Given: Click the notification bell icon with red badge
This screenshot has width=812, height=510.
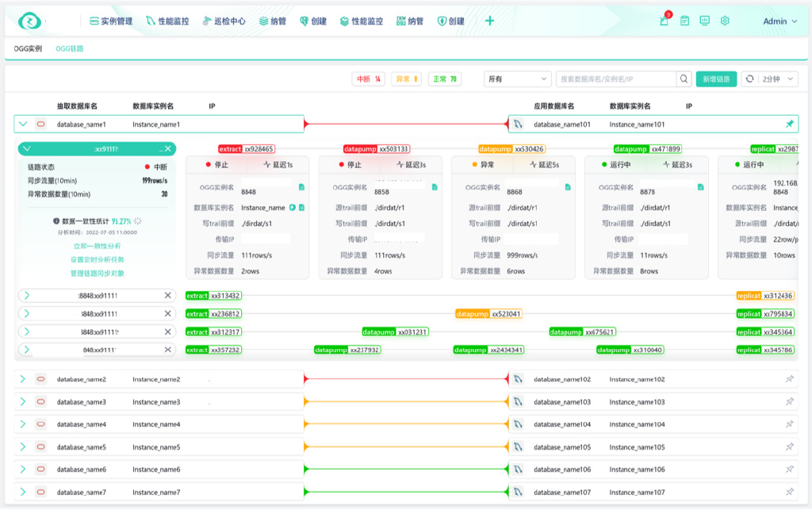Looking at the screenshot, I should (x=664, y=21).
